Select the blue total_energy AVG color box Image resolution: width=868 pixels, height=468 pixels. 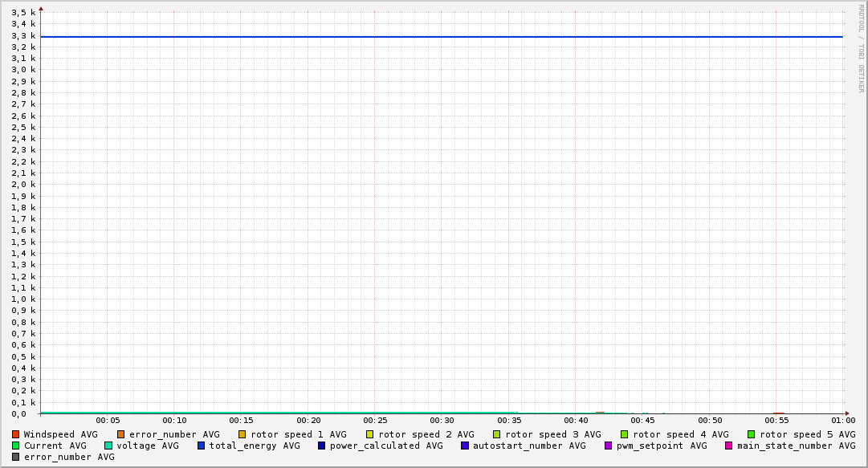pos(202,446)
